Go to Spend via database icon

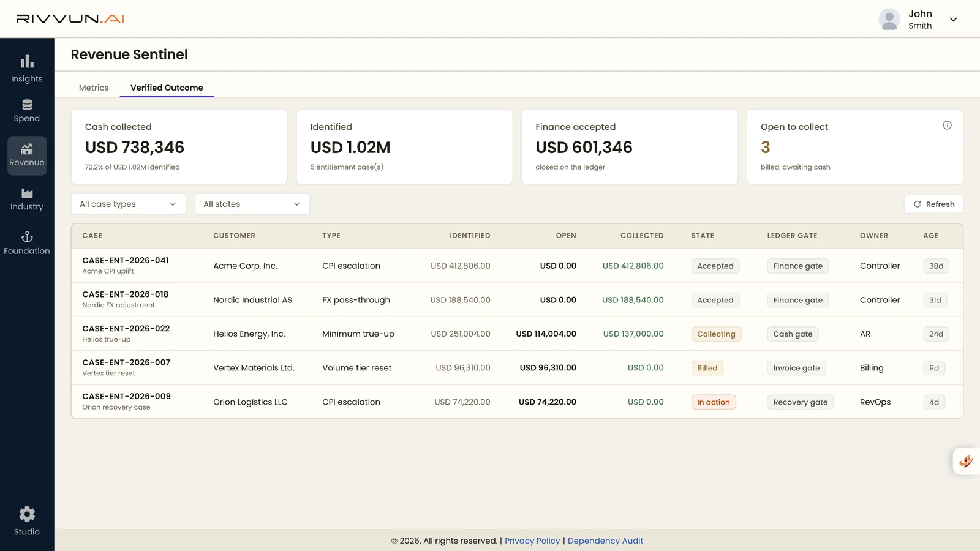pyautogui.click(x=27, y=105)
